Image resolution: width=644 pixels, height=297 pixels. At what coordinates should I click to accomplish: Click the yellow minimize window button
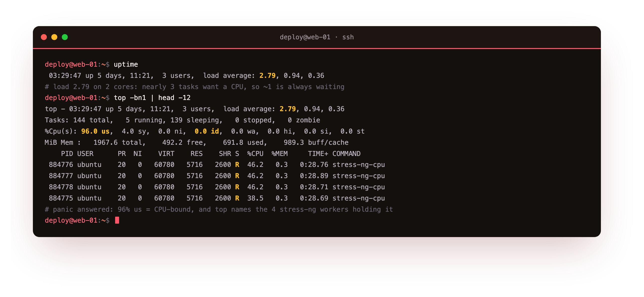(54, 37)
